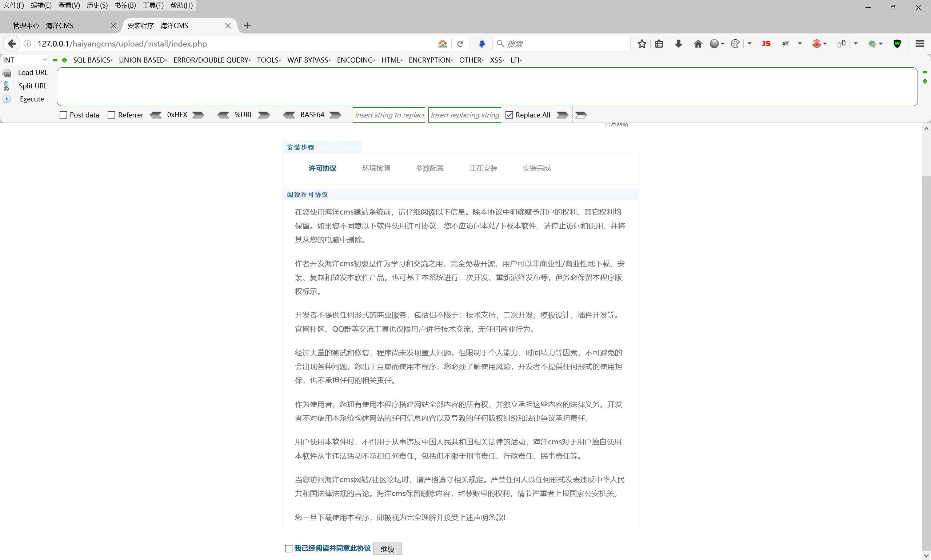Screen dimensions: 931x560
Task: Click the Load URL icon in HackBar
Action: point(7,72)
